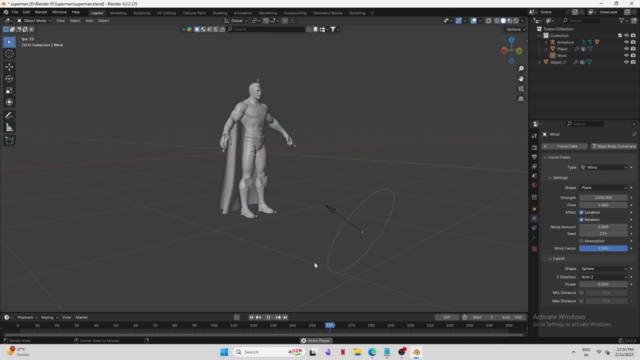Image resolution: width=640 pixels, height=360 pixels.
Task: Disable rendering for Object_7
Action: point(633,62)
